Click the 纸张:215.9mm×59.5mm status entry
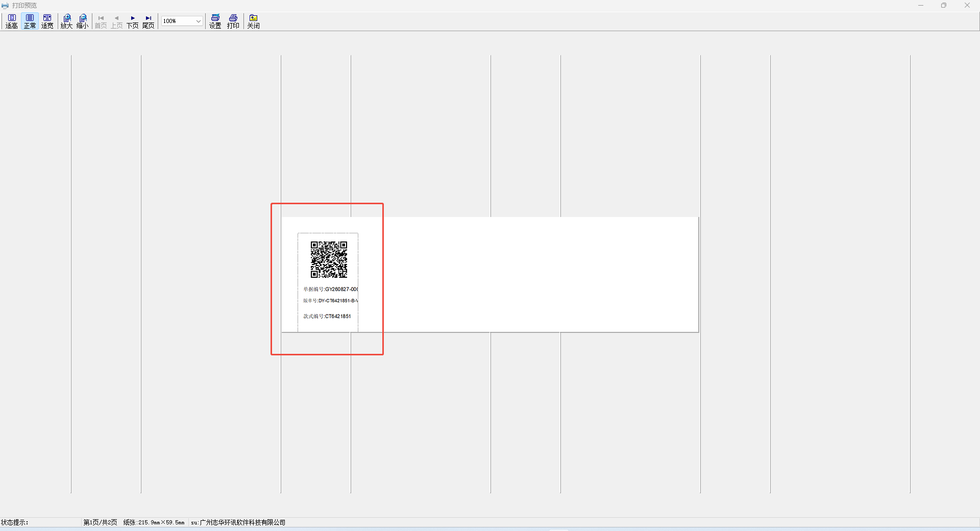Viewport: 980px width, 531px height. tap(154, 522)
